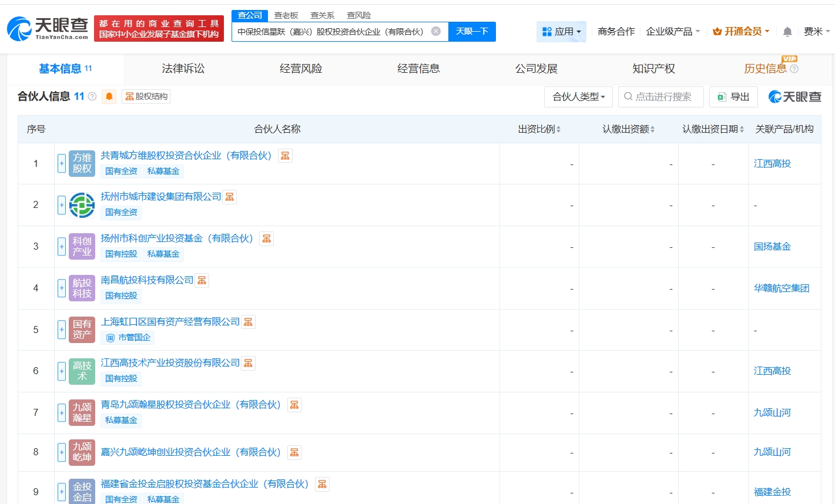835x504 pixels.
Task: Select the 查老板 search tab
Action: [286, 15]
